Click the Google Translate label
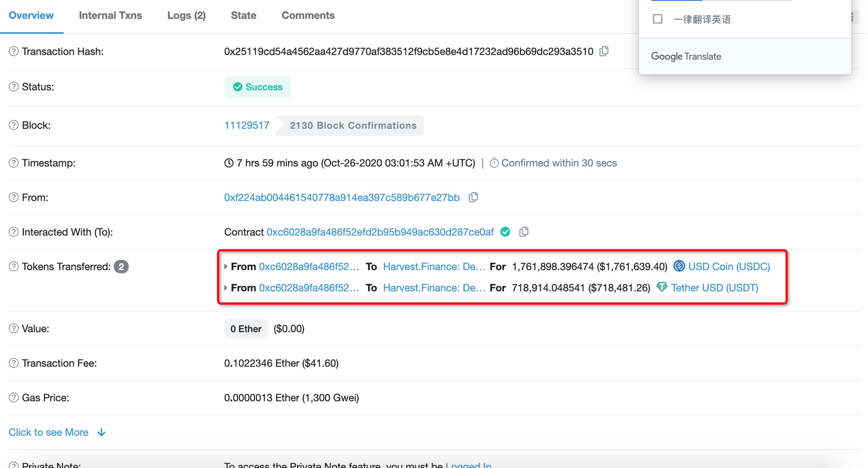The image size is (868, 468). (686, 56)
